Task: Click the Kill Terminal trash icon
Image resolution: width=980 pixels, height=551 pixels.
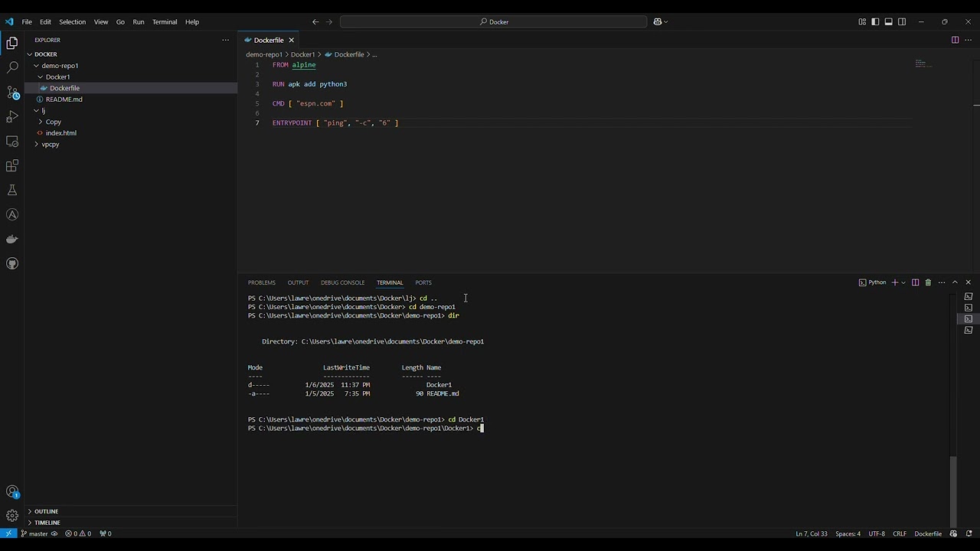Action: pyautogui.click(x=928, y=282)
